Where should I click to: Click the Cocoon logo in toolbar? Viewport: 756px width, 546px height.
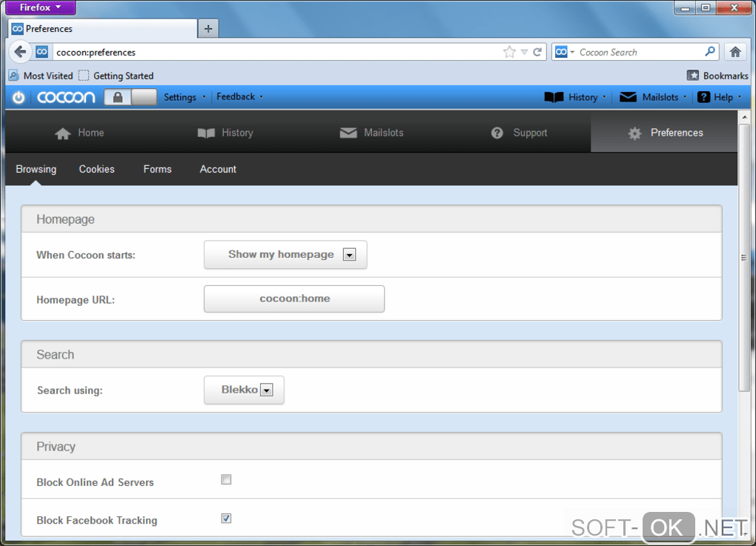[x=66, y=97]
